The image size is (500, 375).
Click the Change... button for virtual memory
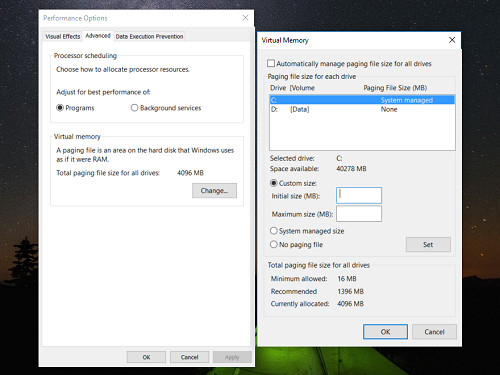214,191
